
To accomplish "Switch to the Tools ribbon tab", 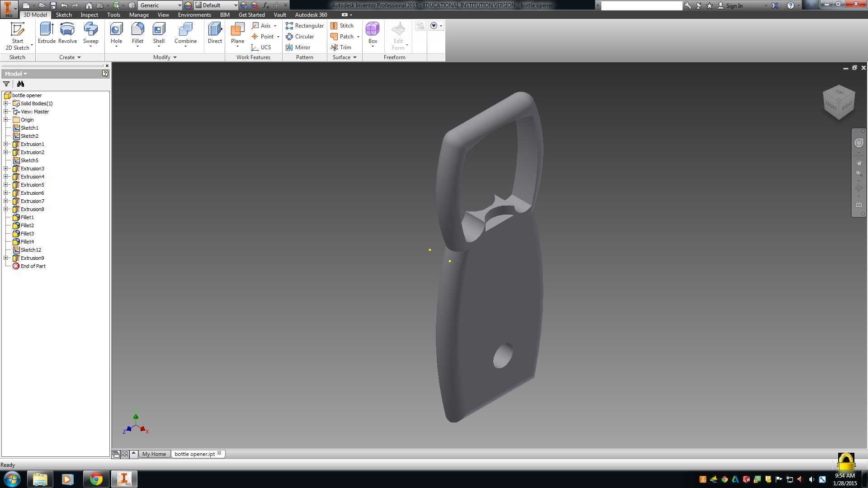I will point(113,15).
